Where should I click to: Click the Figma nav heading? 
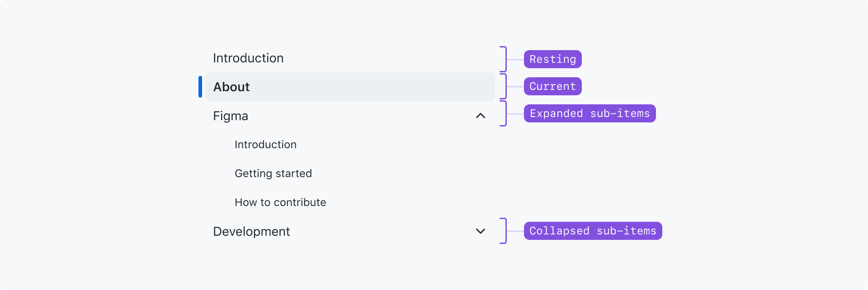(231, 116)
